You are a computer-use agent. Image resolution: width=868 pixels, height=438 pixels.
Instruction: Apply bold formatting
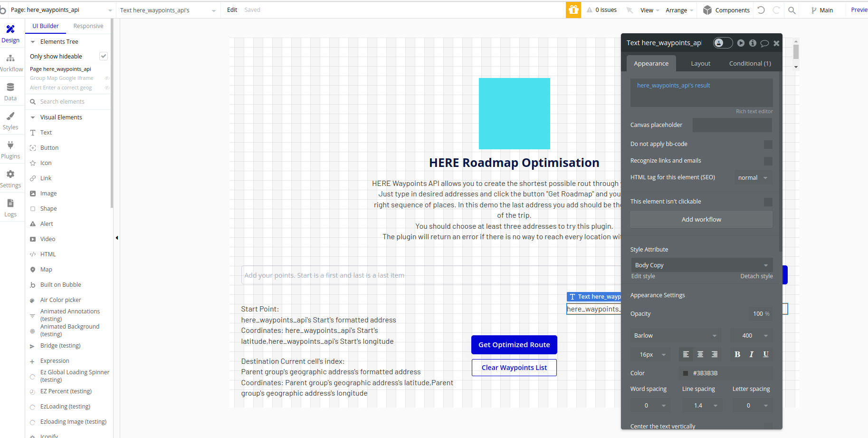point(737,354)
